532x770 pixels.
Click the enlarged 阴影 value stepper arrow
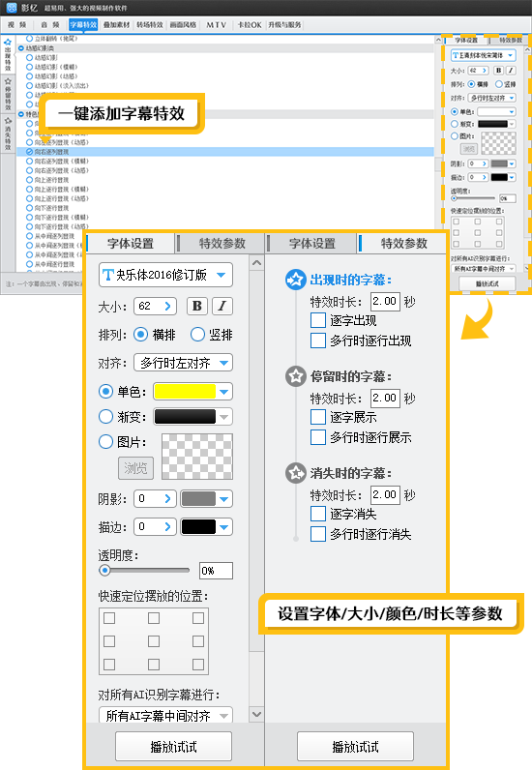167,499
